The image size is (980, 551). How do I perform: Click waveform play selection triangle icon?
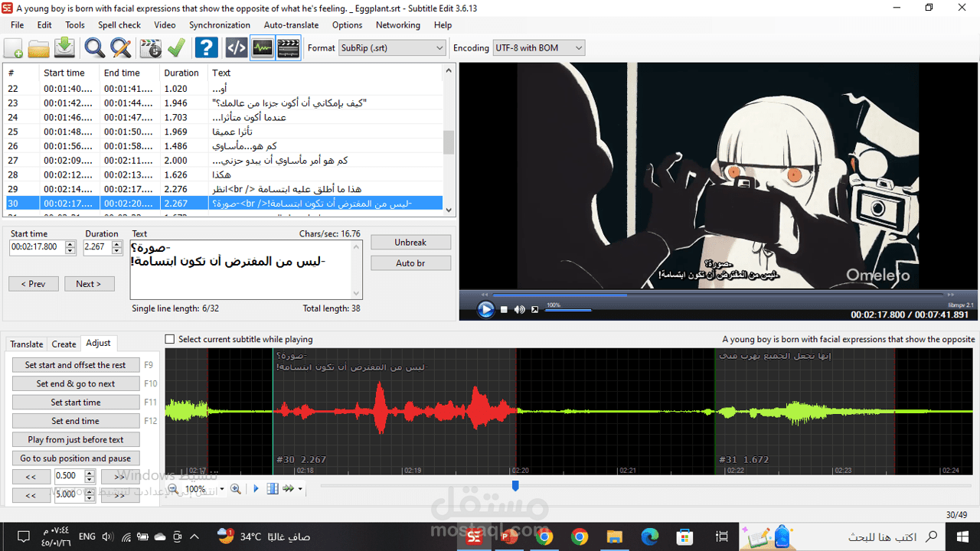coord(256,488)
